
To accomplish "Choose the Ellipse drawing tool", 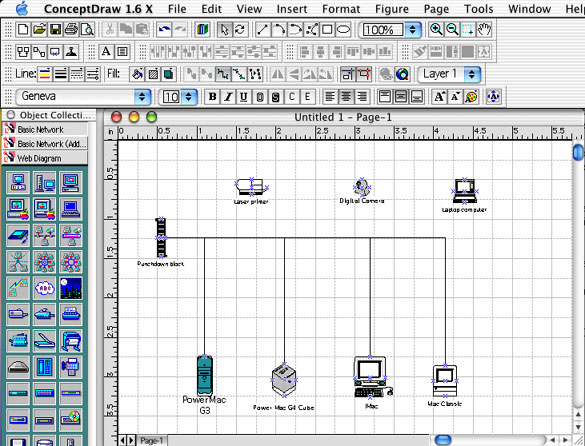I will (343, 29).
